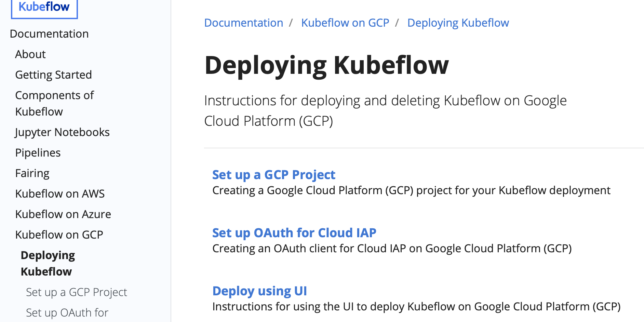Open sidebar sub-item Set up a GCP Project
Screen dimensions: 644x322
(77, 292)
